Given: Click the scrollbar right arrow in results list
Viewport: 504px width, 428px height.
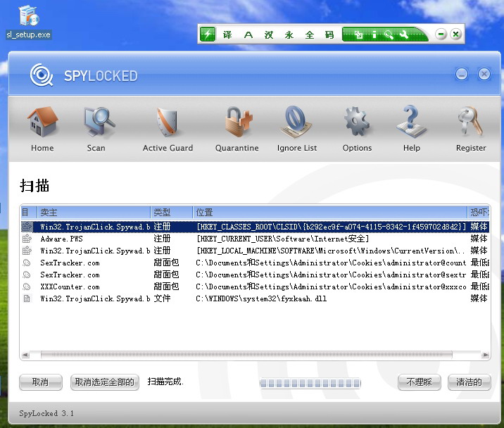Looking at the screenshot, I should (x=485, y=355).
